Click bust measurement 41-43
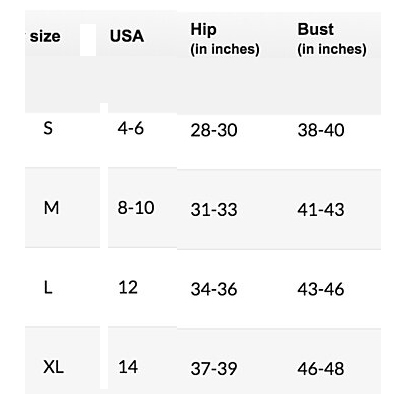The width and height of the screenshot is (394, 394). (x=321, y=210)
